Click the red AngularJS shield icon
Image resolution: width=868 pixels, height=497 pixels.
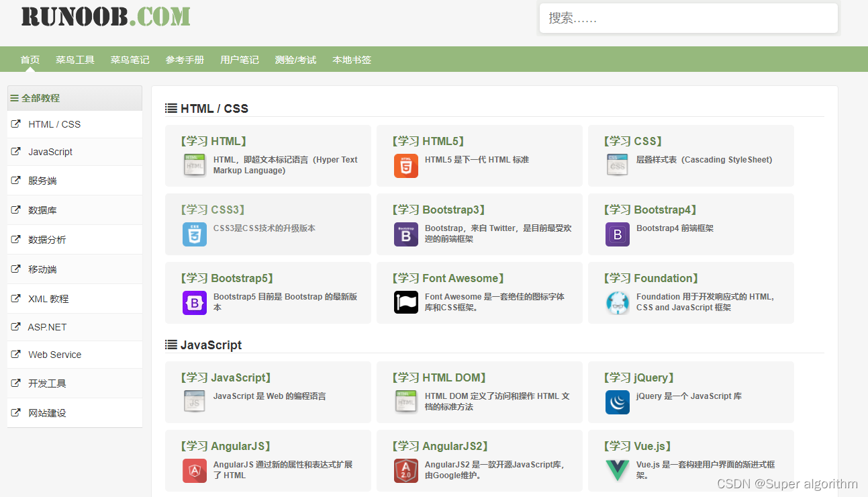coord(195,471)
